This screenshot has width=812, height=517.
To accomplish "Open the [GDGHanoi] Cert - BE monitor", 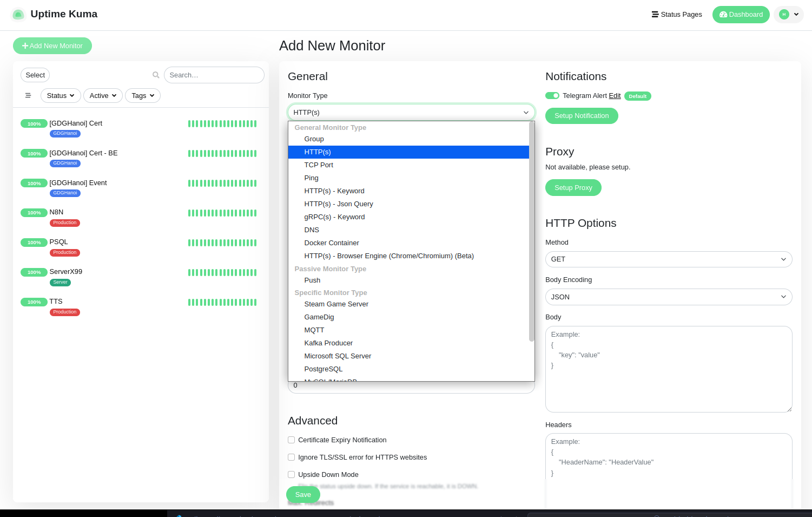I will [x=83, y=153].
